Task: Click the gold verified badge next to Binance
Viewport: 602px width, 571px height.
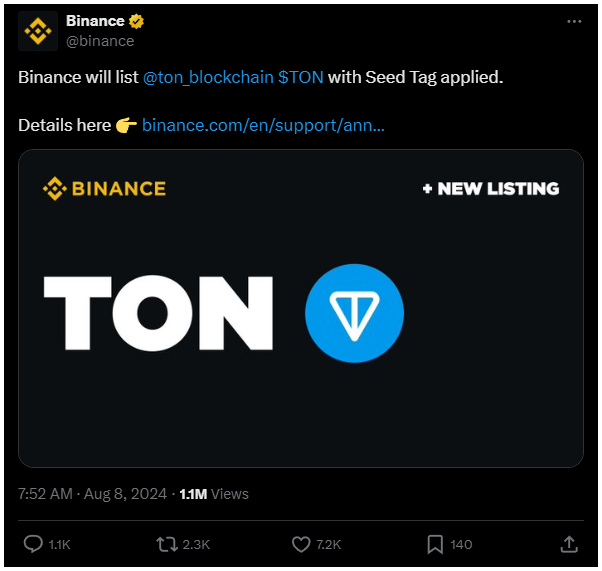Action: pyautogui.click(x=136, y=21)
